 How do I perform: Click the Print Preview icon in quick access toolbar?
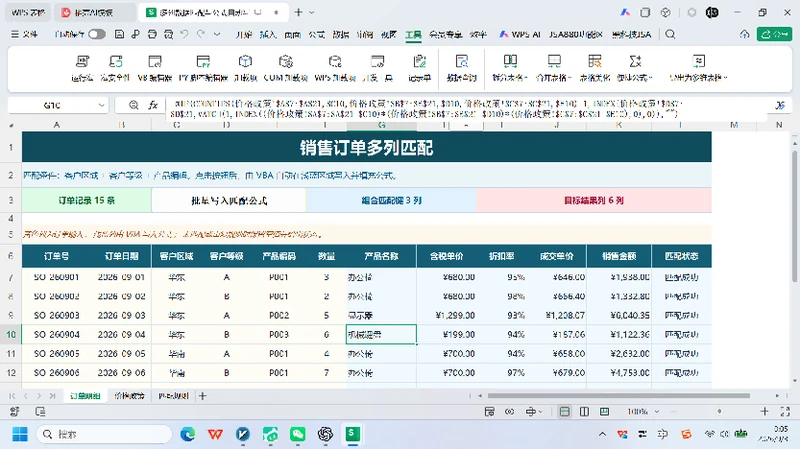(168, 34)
